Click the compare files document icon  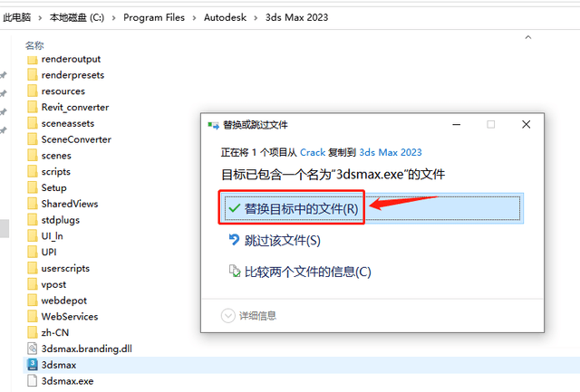click(x=233, y=272)
